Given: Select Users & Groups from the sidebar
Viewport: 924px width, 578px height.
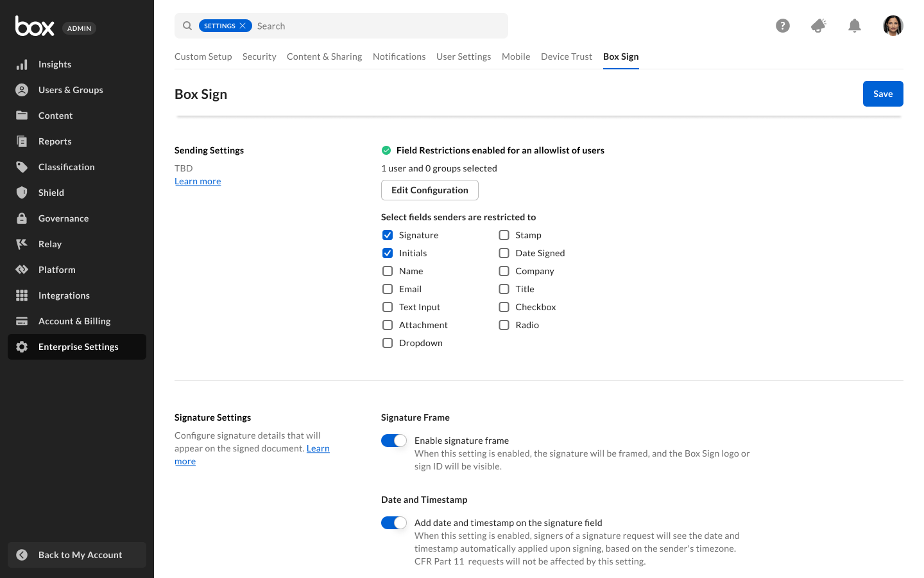Looking at the screenshot, I should pyautogui.click(x=71, y=90).
